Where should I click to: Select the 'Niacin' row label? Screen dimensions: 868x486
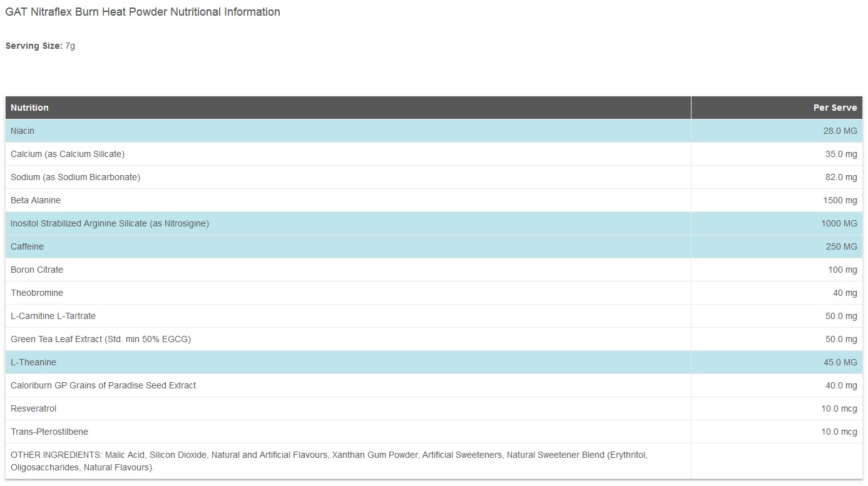click(23, 131)
